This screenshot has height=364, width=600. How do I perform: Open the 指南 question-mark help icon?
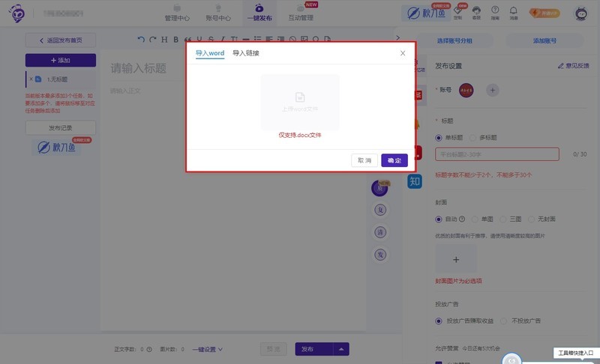click(495, 13)
